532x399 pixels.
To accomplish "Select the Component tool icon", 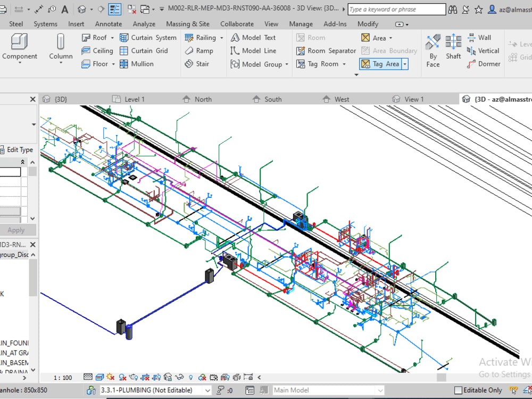I will tap(20, 42).
